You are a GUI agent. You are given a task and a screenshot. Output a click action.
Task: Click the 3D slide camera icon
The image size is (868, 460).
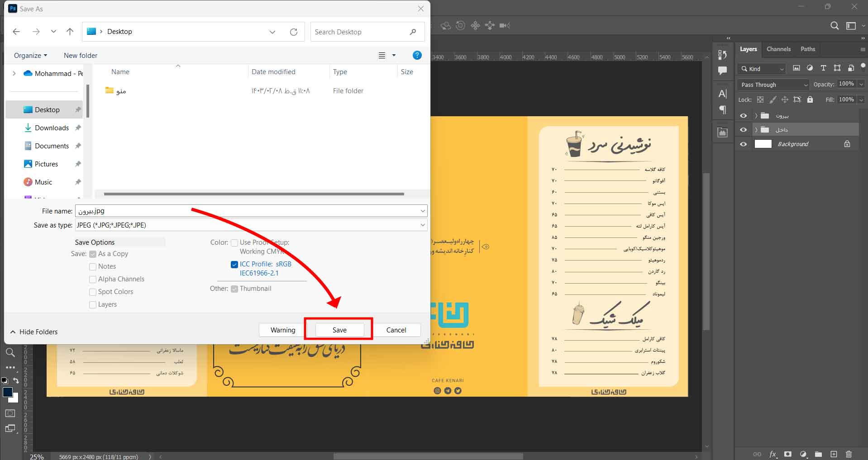490,26
